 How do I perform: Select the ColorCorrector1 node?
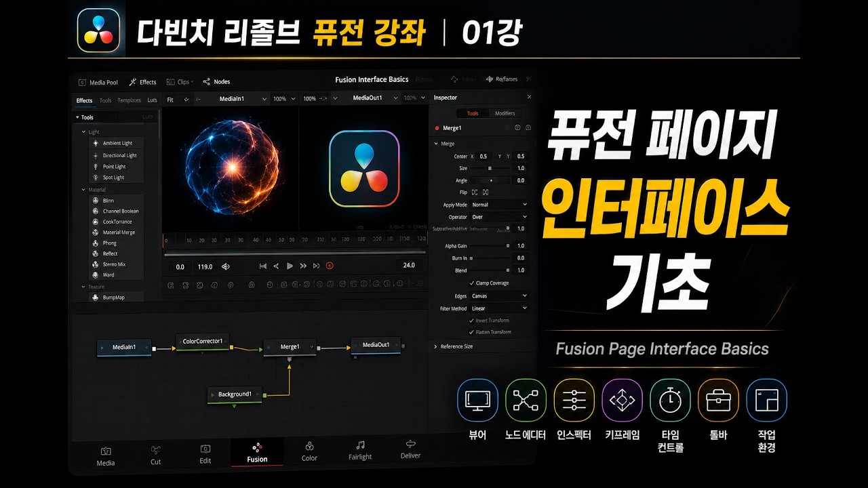pyautogui.click(x=203, y=342)
